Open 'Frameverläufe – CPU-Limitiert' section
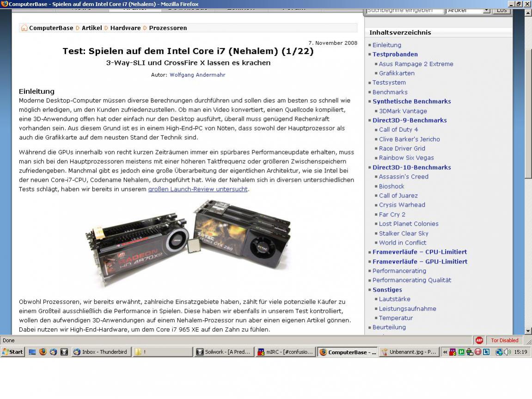The width and height of the screenshot is (532, 399). coord(420,252)
